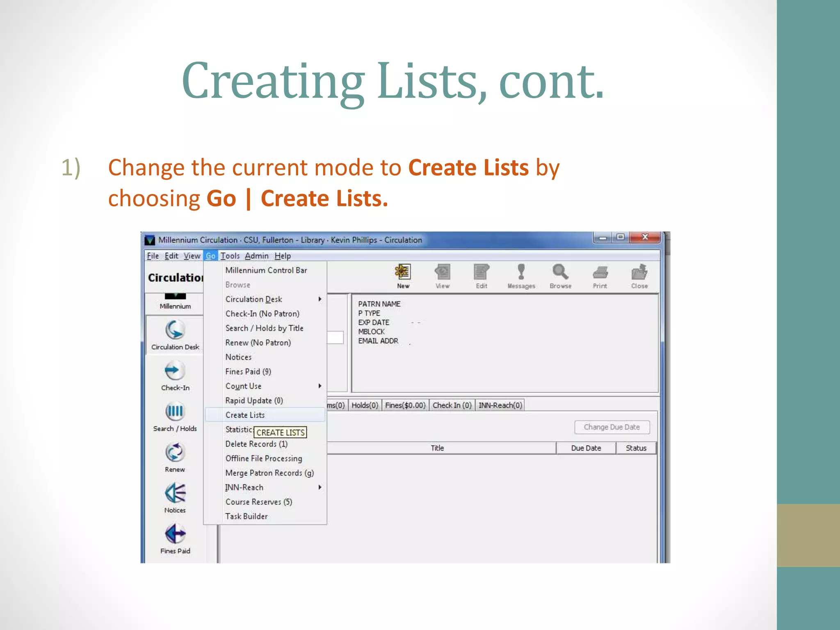Open the Admin menu
Screen dimensions: 840x630
(x=257, y=256)
